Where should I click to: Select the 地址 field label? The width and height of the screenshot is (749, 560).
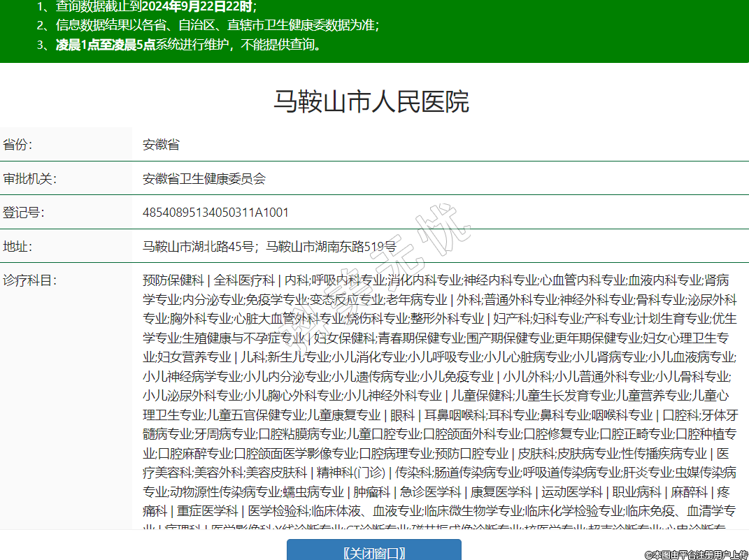tap(17, 246)
